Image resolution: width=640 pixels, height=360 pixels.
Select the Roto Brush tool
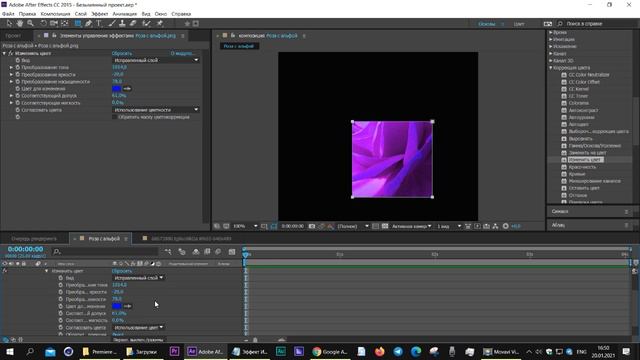146,24
